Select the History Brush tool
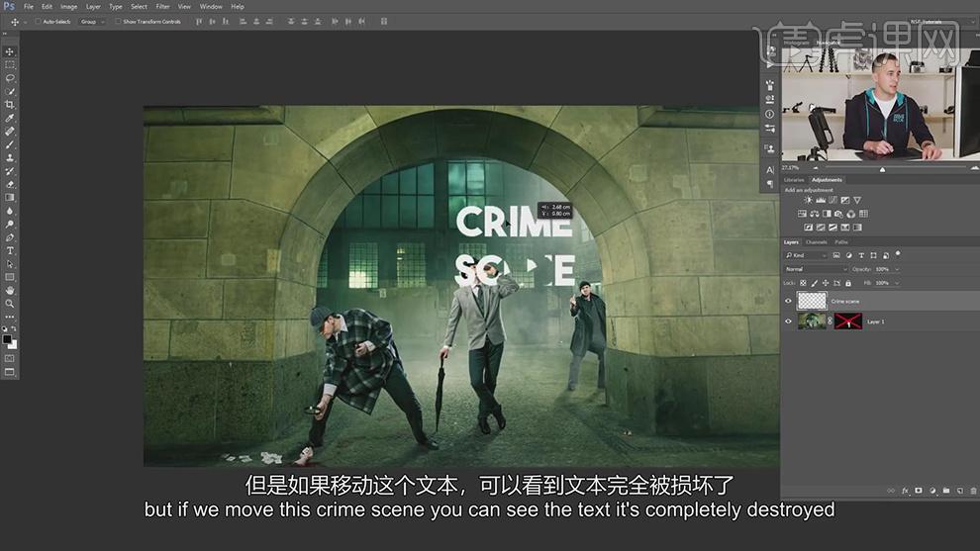Viewport: 980px width, 551px height. coord(9,170)
